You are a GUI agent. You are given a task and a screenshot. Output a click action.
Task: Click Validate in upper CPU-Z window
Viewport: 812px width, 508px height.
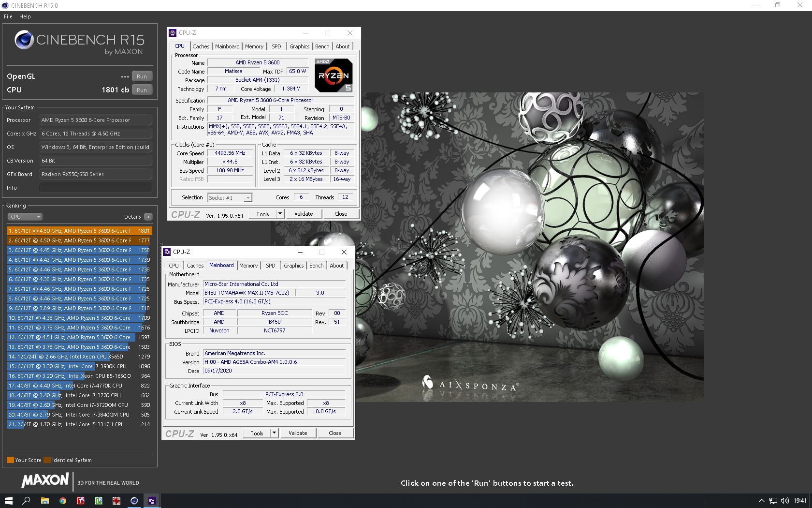pos(304,214)
